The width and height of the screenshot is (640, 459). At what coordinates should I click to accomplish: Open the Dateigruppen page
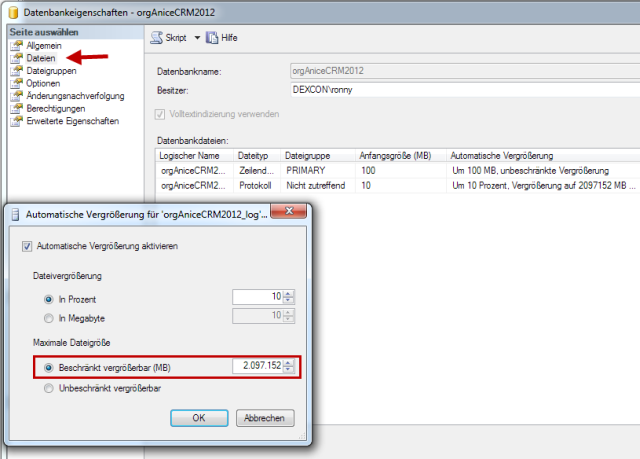click(x=51, y=71)
